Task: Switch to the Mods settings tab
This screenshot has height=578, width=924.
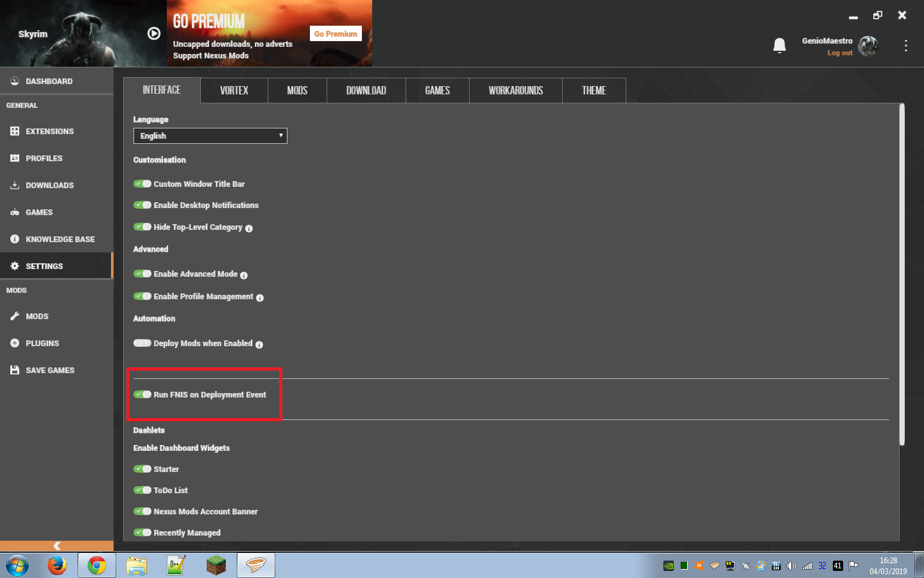Action: click(x=297, y=91)
